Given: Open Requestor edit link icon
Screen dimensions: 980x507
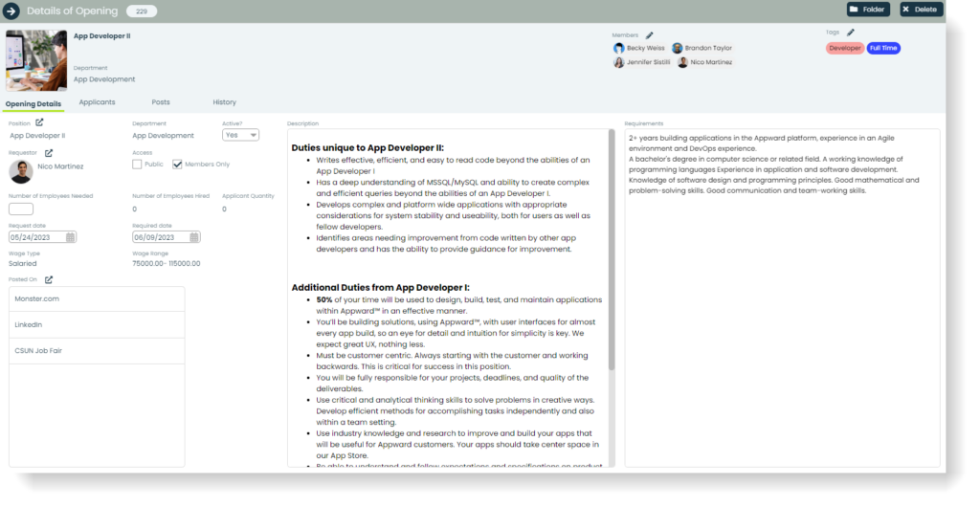Looking at the screenshot, I should 49,152.
